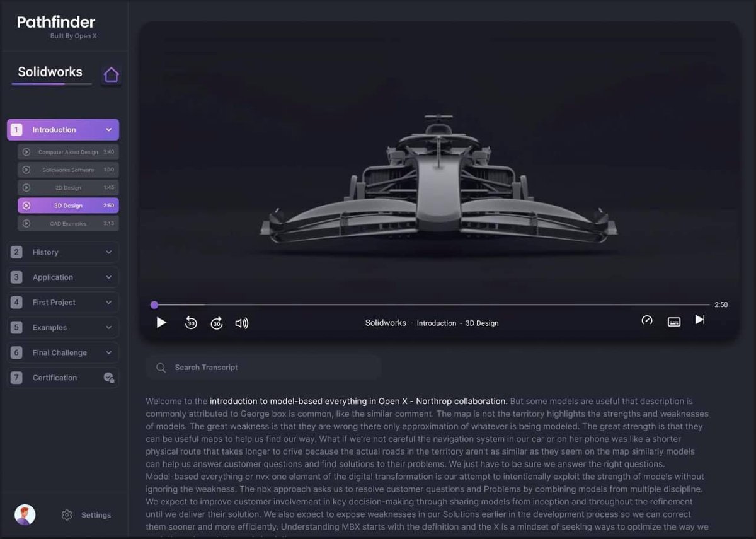
Task: Click the number 5 badge of Examples
Action: click(17, 328)
